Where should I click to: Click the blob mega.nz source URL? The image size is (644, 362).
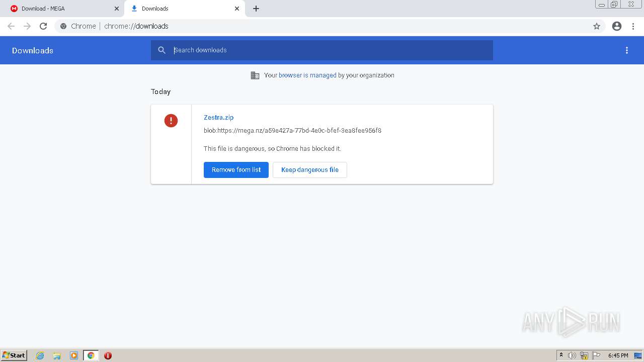pyautogui.click(x=292, y=131)
